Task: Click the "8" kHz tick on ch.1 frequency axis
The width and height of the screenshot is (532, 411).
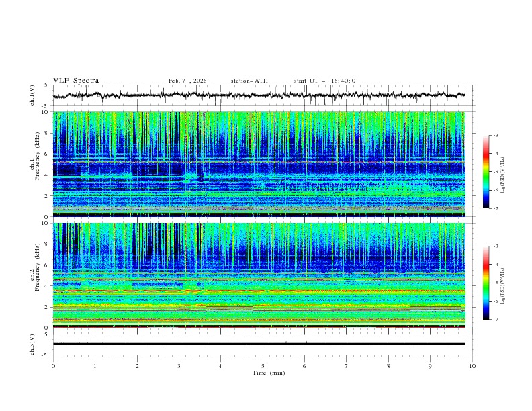Action: click(48, 133)
